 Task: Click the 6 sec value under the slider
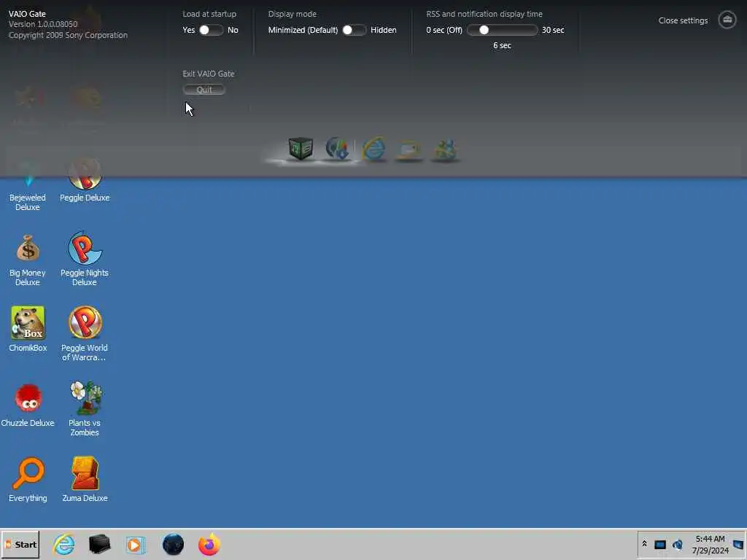point(502,45)
